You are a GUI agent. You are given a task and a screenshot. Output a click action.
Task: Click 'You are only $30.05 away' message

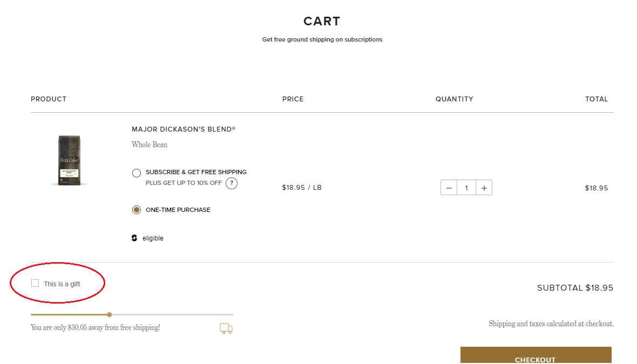96,327
